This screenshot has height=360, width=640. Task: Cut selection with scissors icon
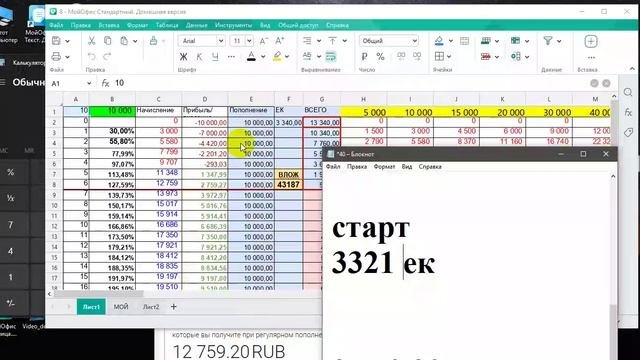pos(91,41)
